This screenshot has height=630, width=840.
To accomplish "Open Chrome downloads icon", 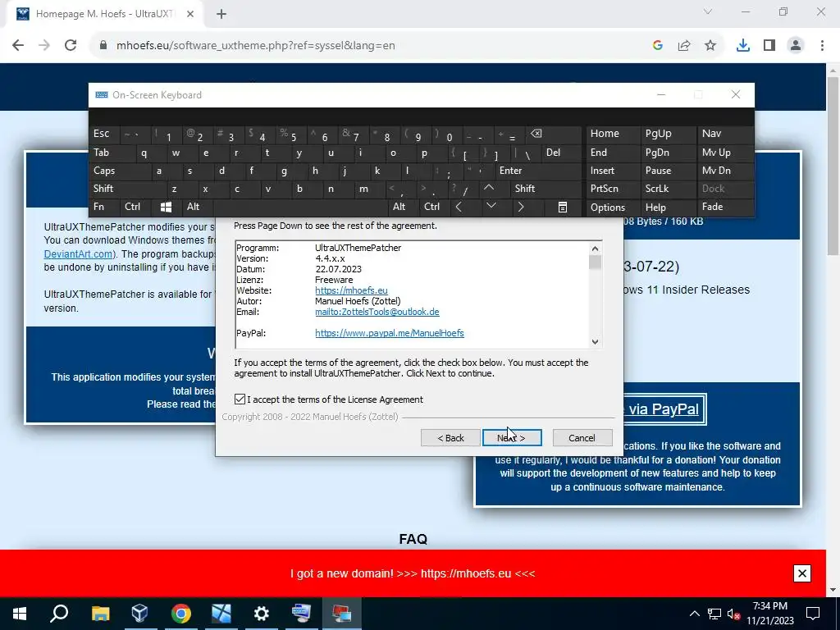I will click(743, 46).
